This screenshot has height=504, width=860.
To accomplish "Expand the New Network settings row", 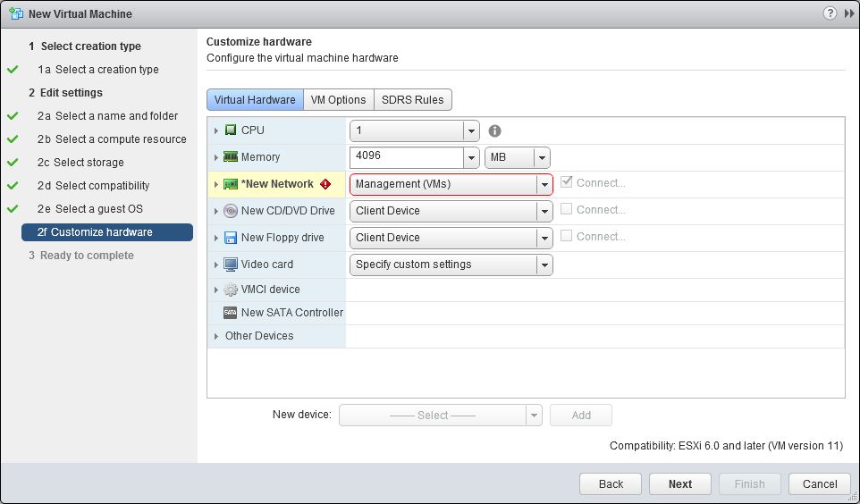I will [x=216, y=184].
